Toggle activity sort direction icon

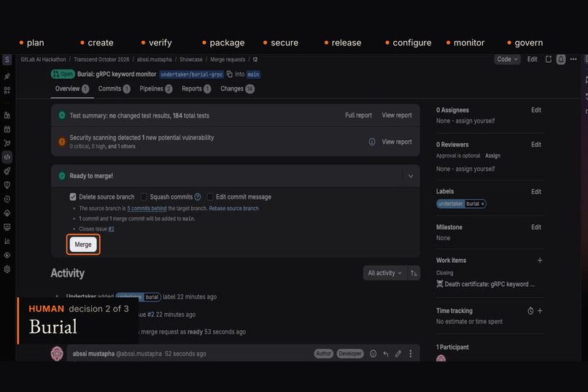pos(414,273)
